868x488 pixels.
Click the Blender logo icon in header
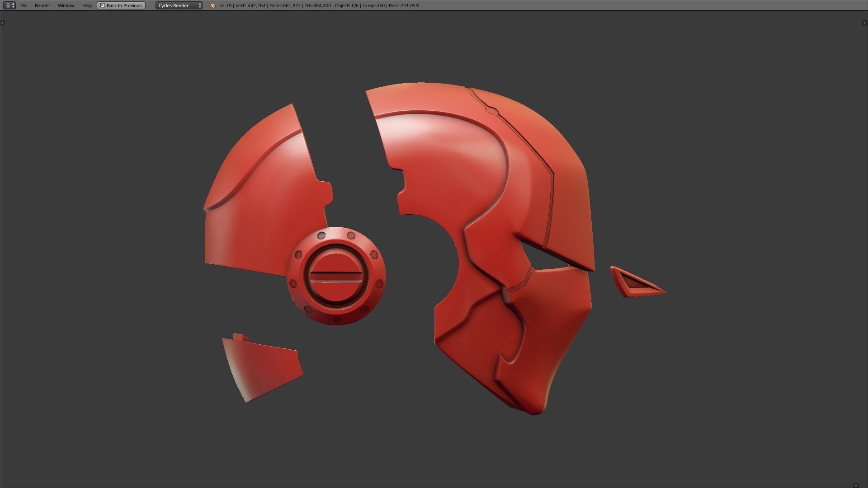pos(212,5)
